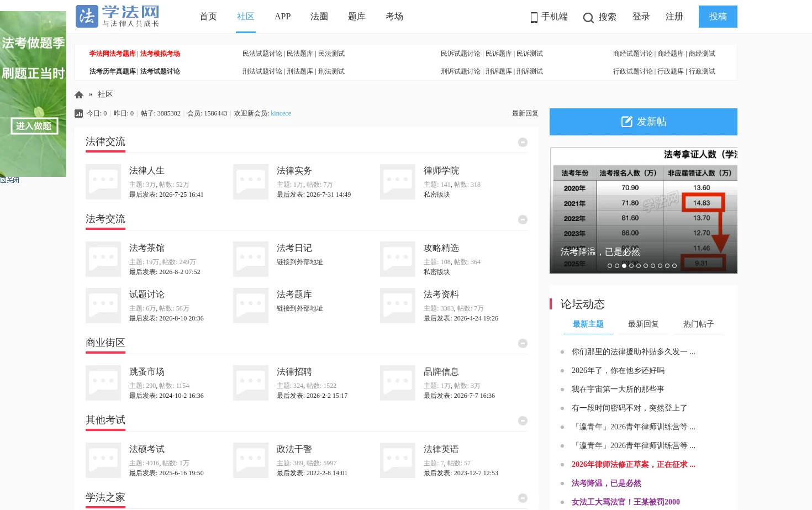Open the 法考日记 forum icon
The height and width of the screenshot is (510, 812).
(251, 259)
